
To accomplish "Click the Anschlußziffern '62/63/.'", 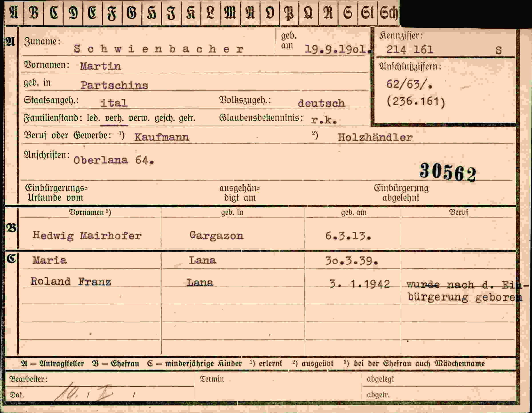I will click(409, 84).
